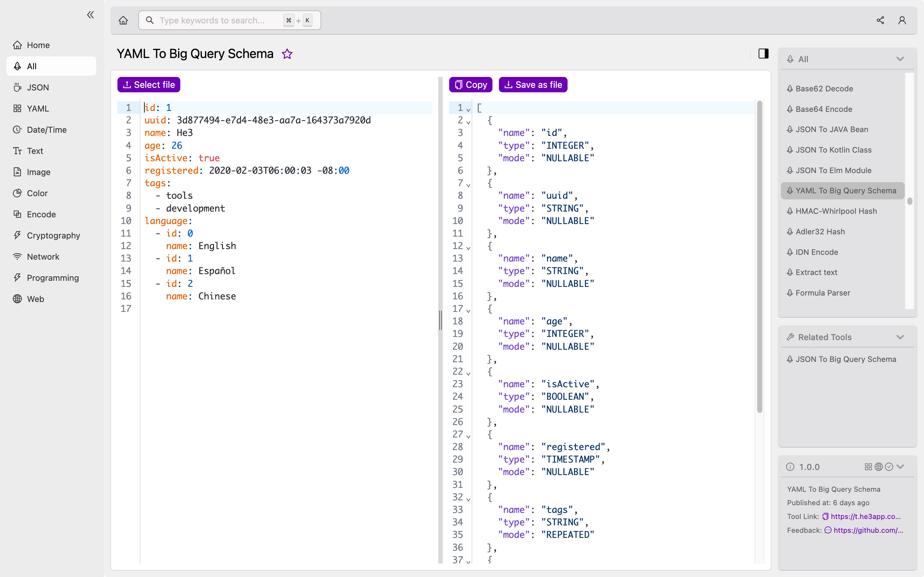
Task: Toggle the share icon in toolbar
Action: pyautogui.click(x=880, y=20)
